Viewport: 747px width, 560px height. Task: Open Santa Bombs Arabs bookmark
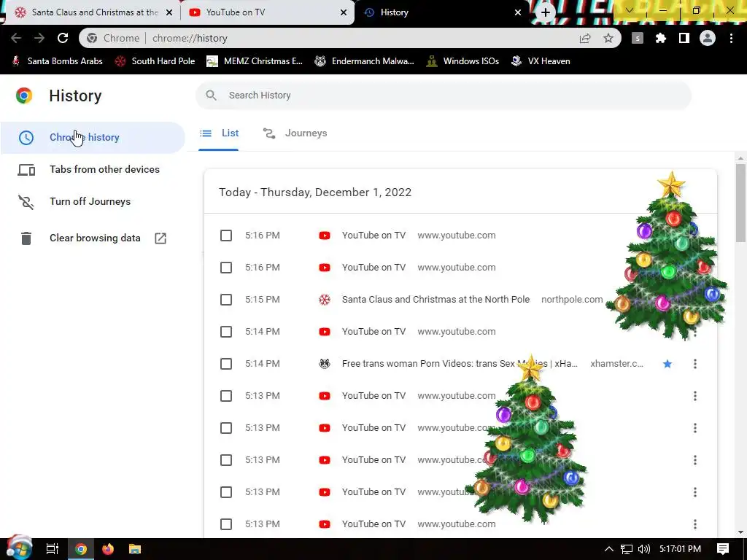(58, 61)
